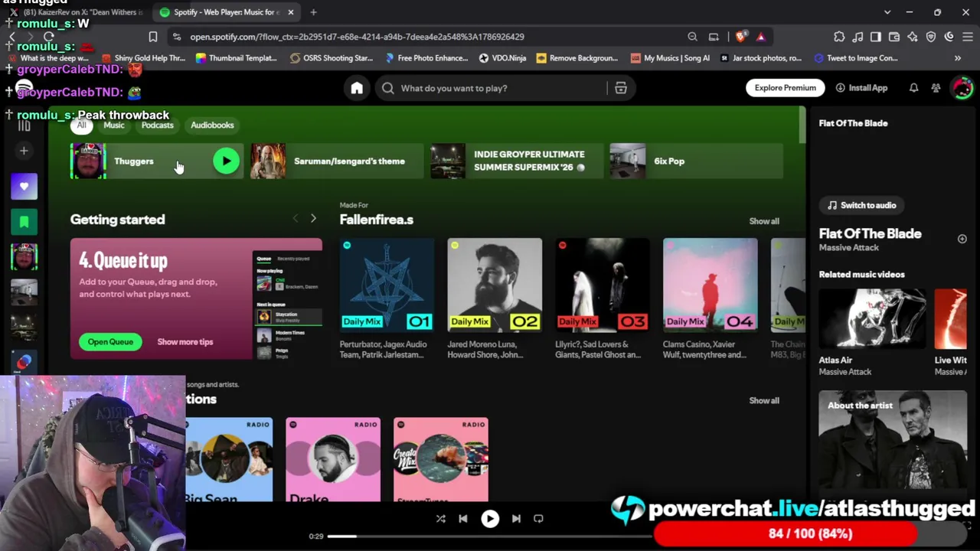
Task: Open the 6ix Pop shortcut
Action: (696, 161)
